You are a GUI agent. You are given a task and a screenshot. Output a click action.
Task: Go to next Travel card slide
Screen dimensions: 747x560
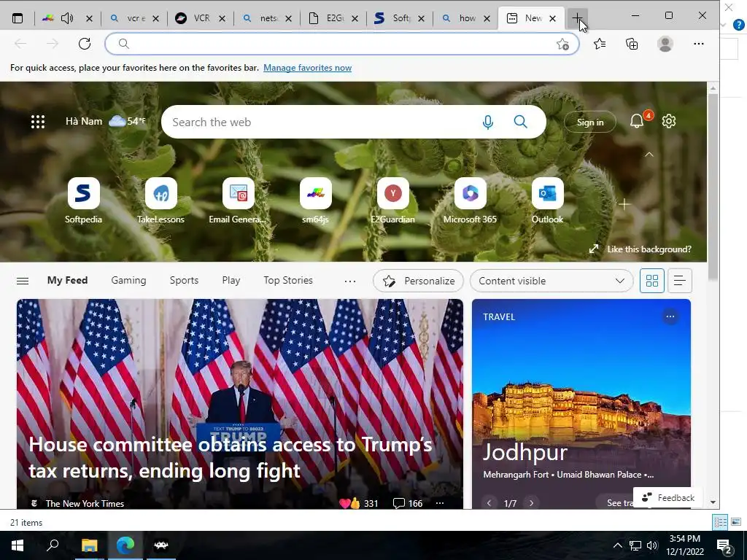pos(531,503)
